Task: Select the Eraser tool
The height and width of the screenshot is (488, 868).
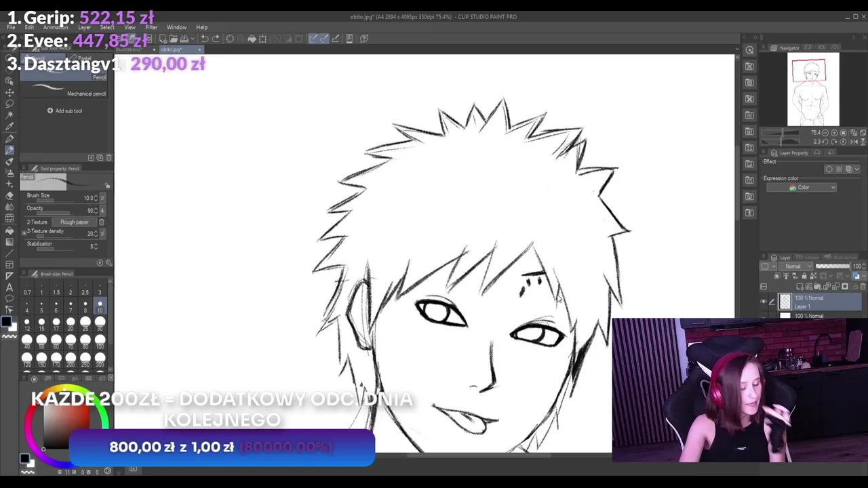Action: tap(9, 195)
